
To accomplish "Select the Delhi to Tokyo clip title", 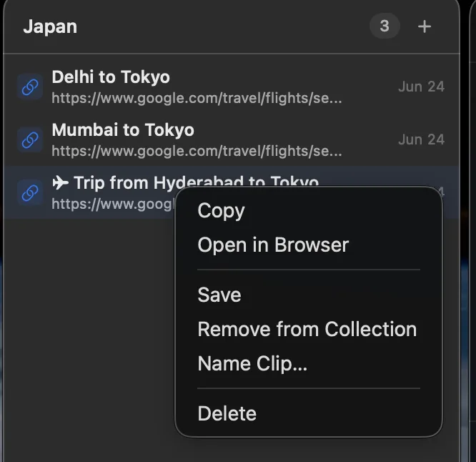I will pos(111,77).
